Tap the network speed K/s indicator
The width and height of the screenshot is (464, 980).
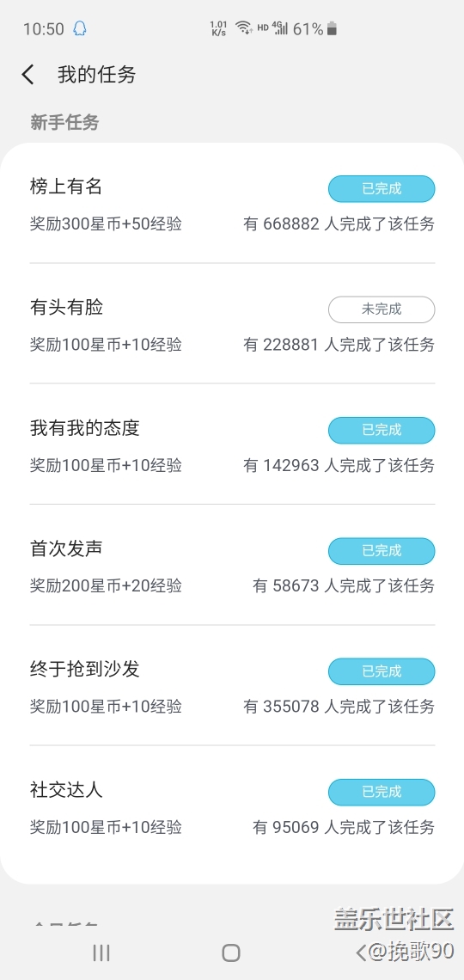pos(218,28)
